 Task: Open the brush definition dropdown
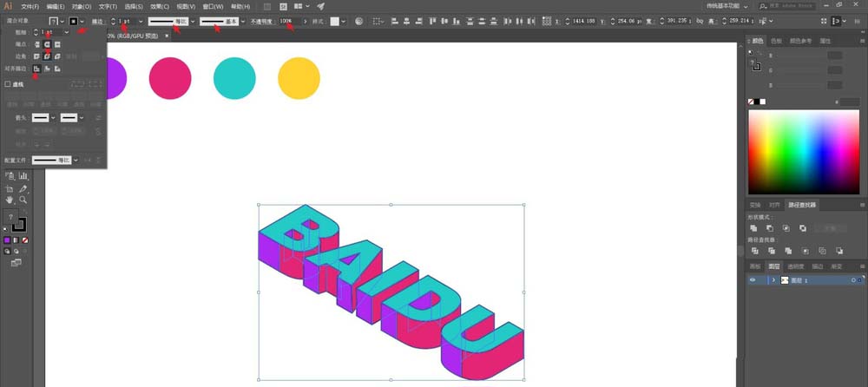[x=243, y=21]
